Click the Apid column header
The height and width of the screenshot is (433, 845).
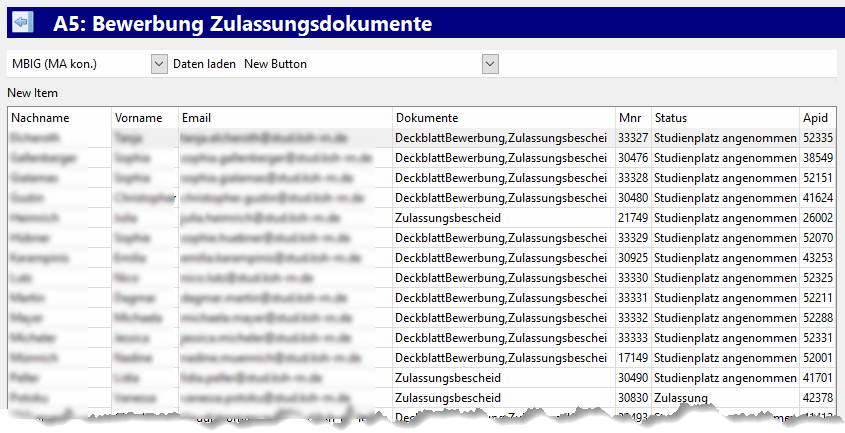coord(817,118)
